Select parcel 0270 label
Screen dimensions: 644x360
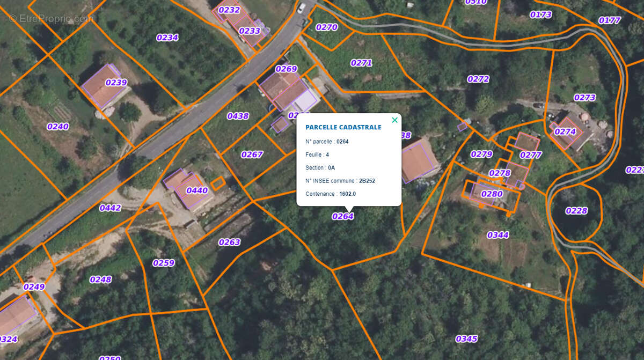[326, 27]
